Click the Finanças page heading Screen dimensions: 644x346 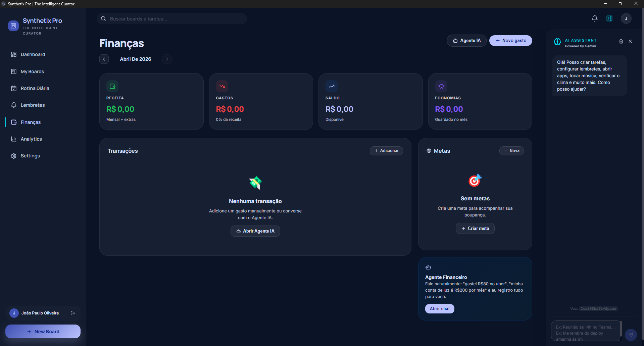[121, 44]
